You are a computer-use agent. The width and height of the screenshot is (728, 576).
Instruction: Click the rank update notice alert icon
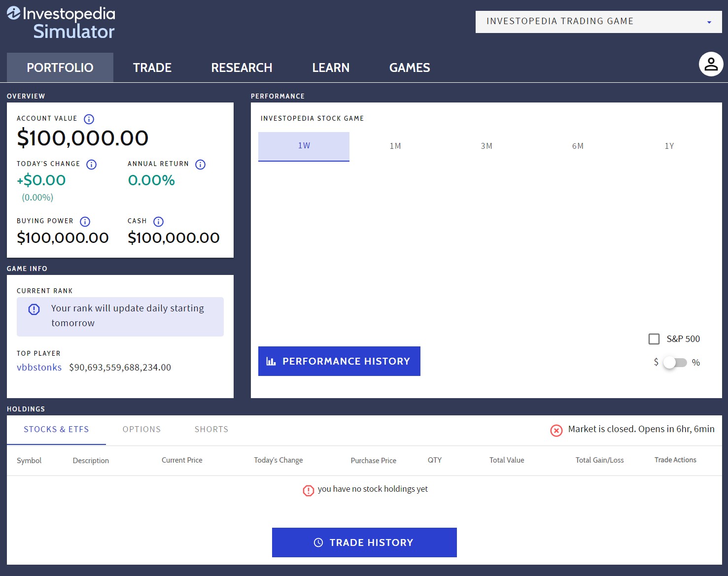(34, 309)
